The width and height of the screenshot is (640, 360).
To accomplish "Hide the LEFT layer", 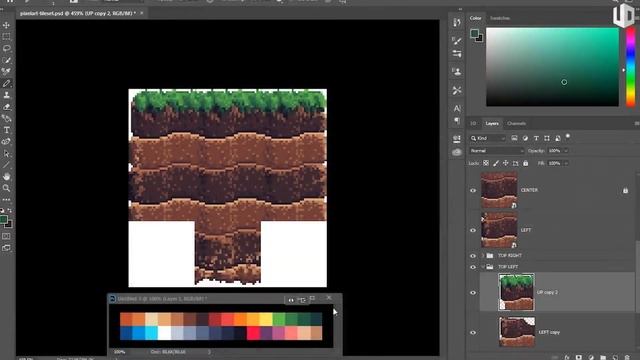I will (x=473, y=230).
